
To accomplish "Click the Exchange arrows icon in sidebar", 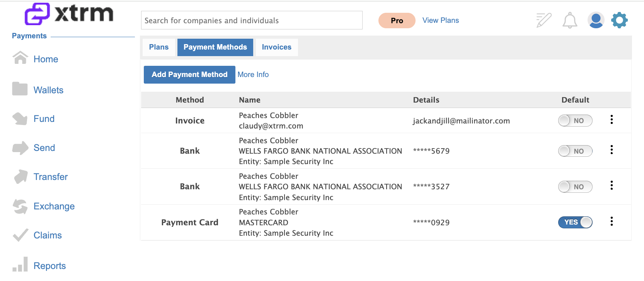I will click(x=20, y=206).
